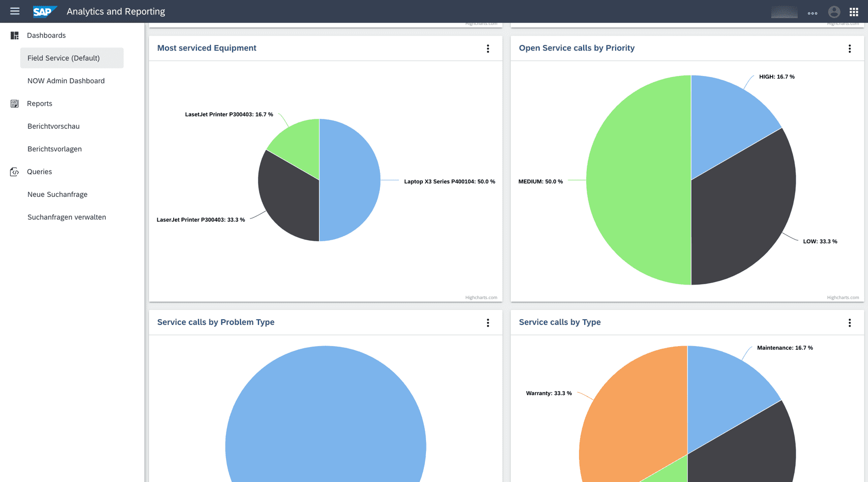Click the Service calls by Problem Type title
Screen dimensions: 868x482
pyautogui.click(x=216, y=322)
